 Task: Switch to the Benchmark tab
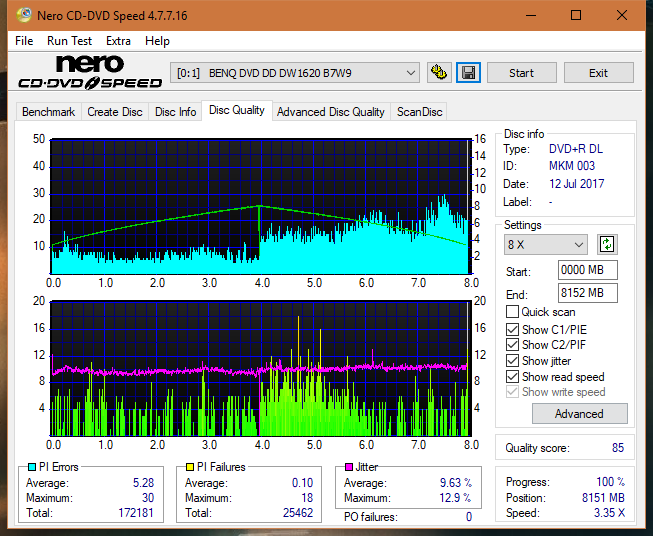click(49, 112)
